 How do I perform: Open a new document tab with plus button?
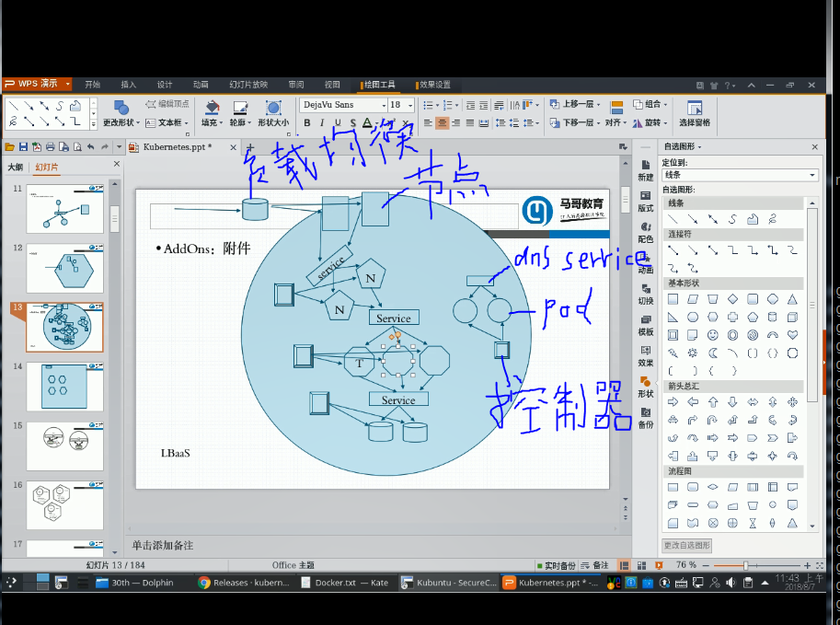coord(249,147)
